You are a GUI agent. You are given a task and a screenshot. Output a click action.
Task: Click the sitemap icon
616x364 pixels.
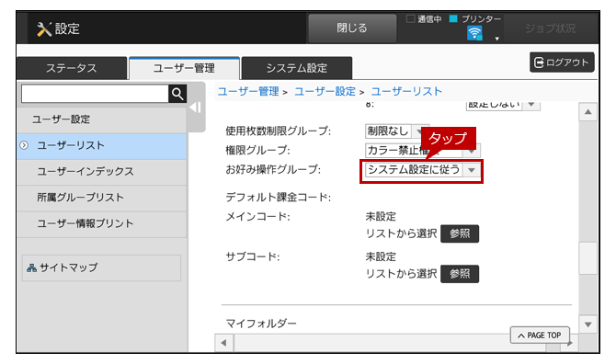coord(31,267)
